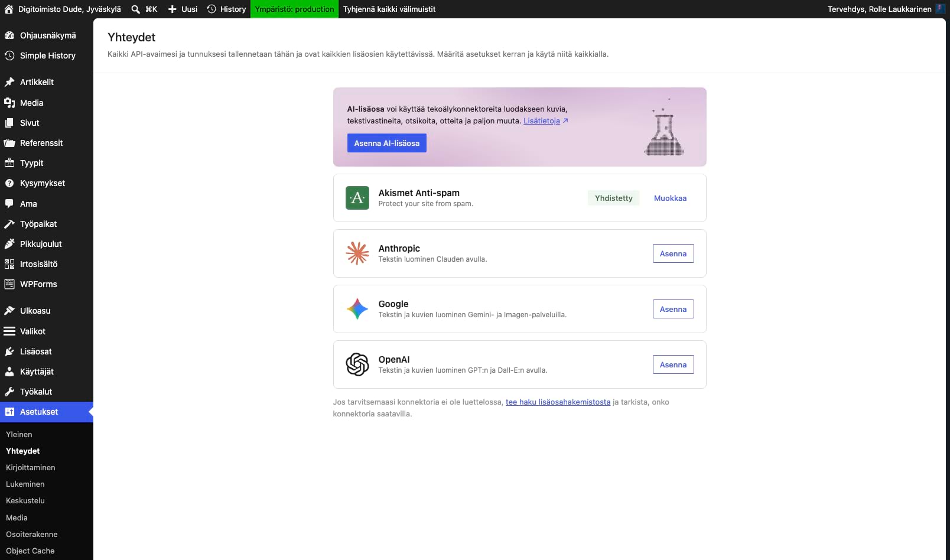
Task: Click the green Akismet logo
Action: (357, 198)
